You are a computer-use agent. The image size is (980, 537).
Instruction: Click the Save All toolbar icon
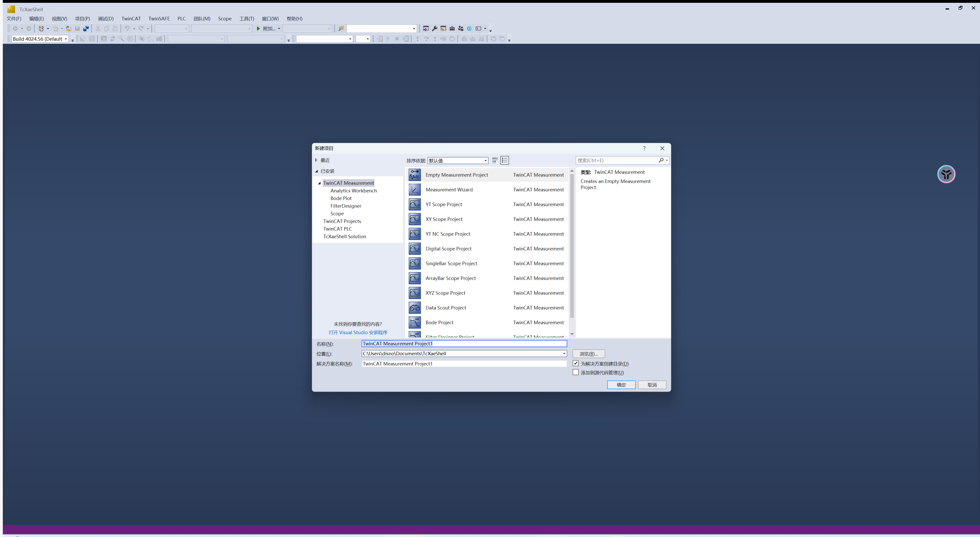[86, 29]
